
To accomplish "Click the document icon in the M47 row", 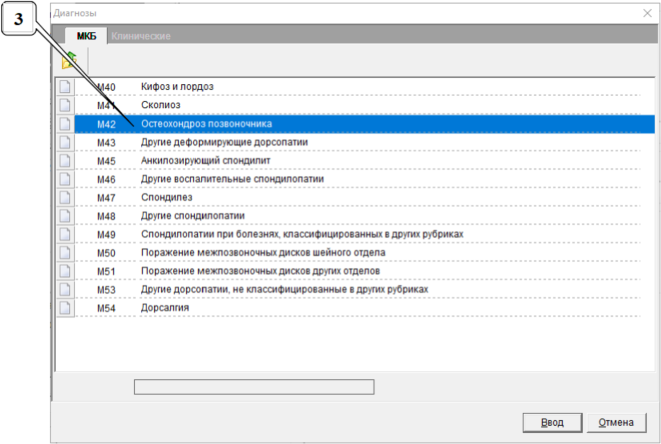I will (65, 198).
